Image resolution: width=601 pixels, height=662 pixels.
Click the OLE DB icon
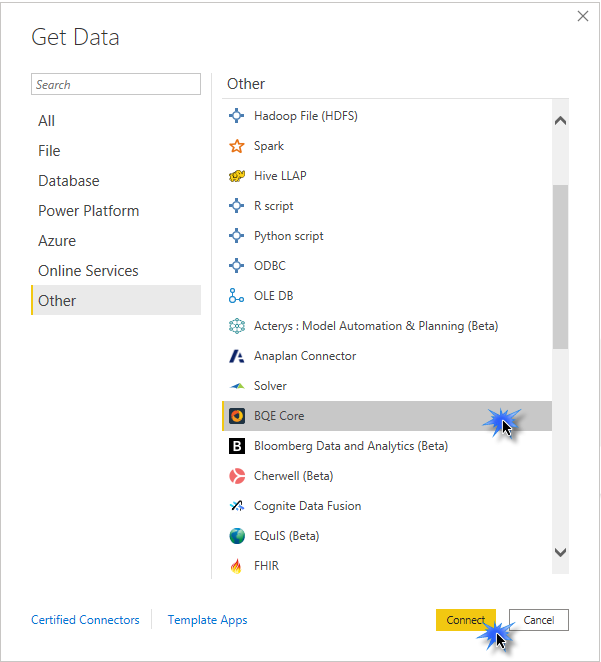point(236,296)
